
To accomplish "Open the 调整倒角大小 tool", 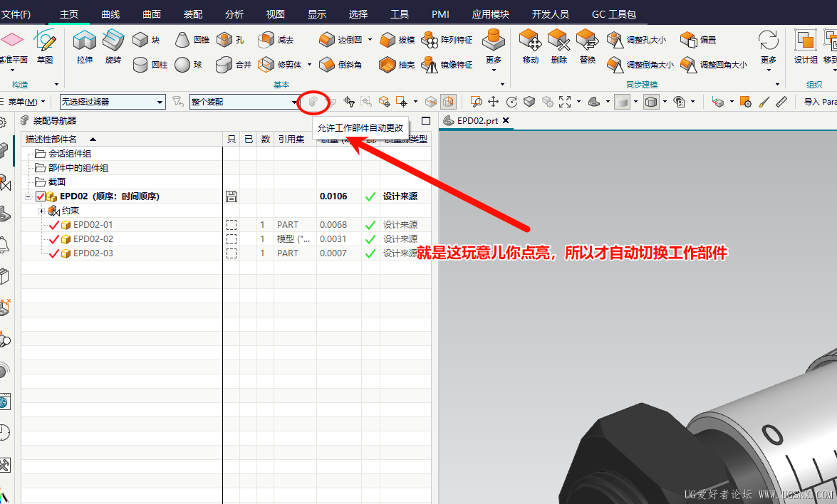I will point(640,65).
